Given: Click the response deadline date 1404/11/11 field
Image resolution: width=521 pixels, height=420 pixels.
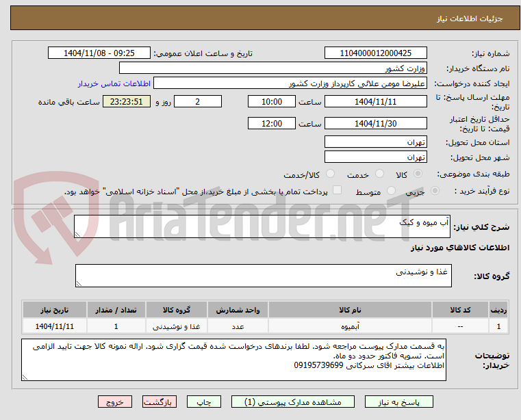Looking at the screenshot, I should click(375, 101).
